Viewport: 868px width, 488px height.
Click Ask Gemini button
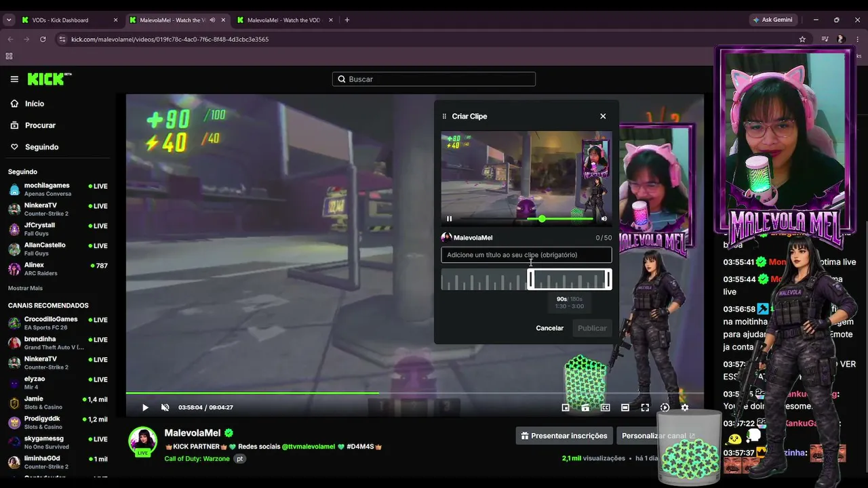(x=772, y=20)
